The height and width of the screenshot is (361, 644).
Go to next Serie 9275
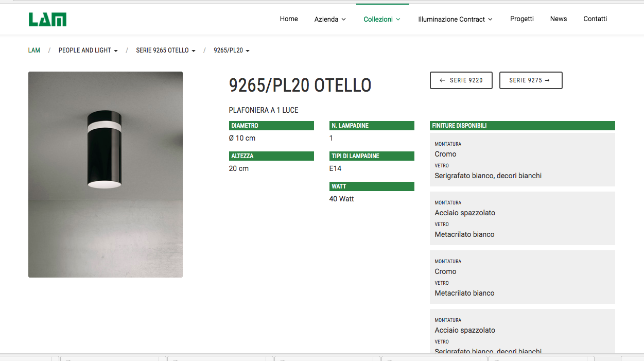[530, 80]
